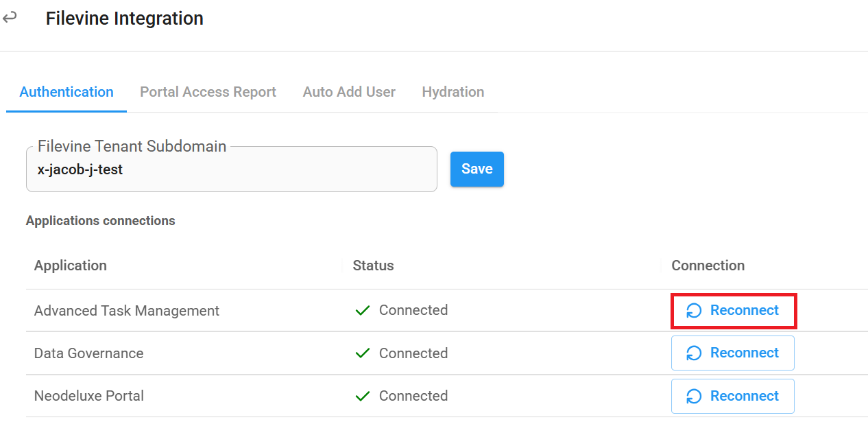Click the Applications connections heading
The image size is (868, 435).
(x=101, y=221)
